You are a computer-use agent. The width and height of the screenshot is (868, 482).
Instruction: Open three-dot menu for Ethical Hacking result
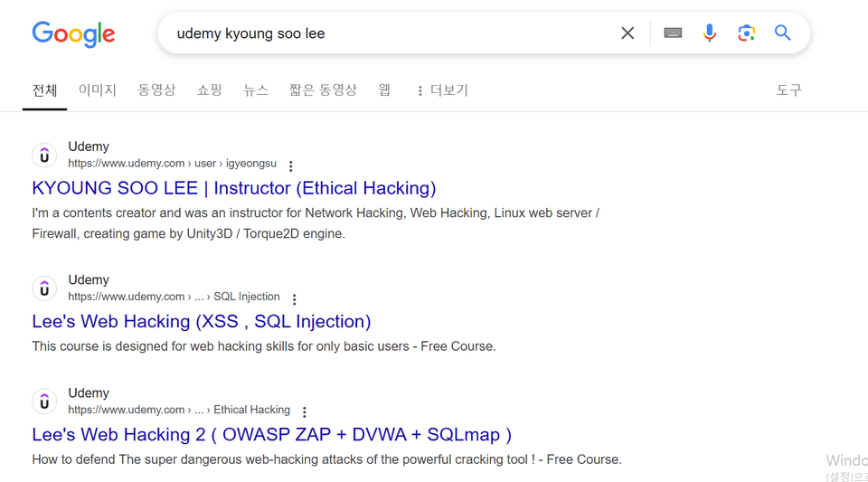coord(305,412)
